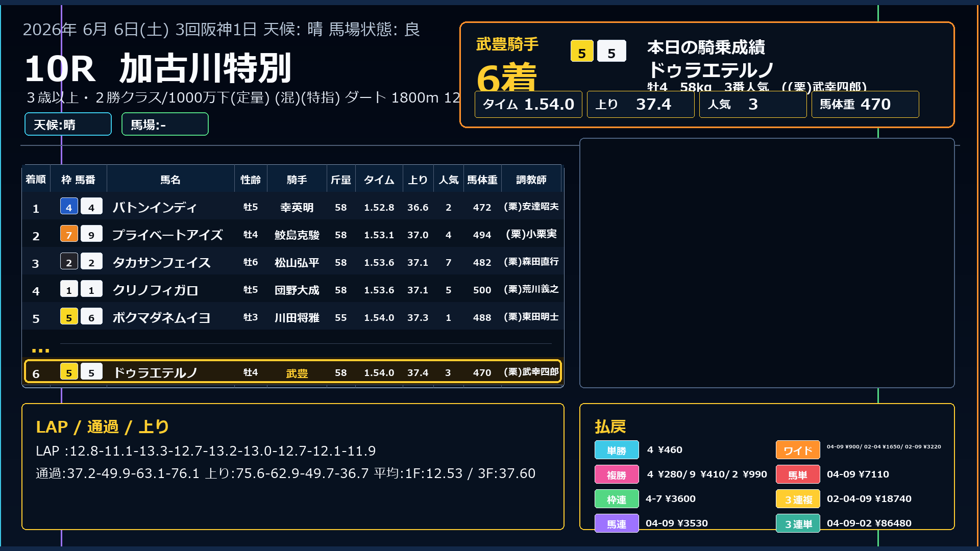980x551 pixels.
Task: Click the 単勝 payout label
Action: 617,450
